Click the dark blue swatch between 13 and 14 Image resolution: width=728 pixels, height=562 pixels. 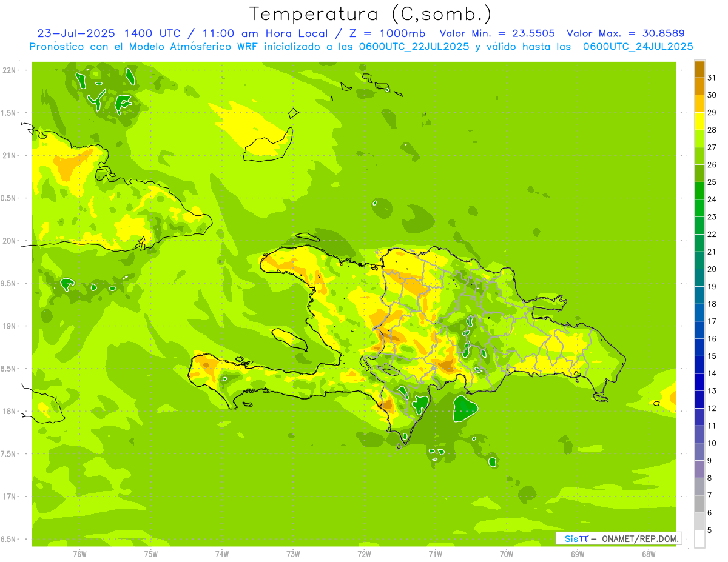[699, 382]
